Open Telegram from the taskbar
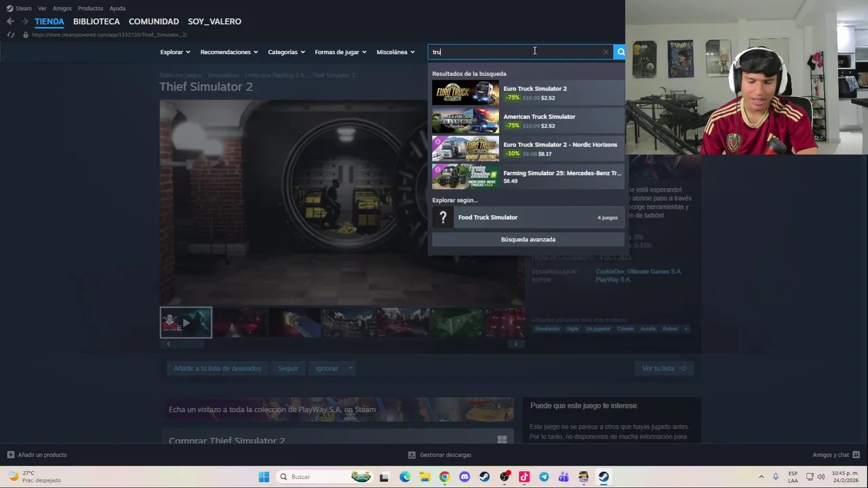This screenshot has height=488, width=868. [544, 477]
